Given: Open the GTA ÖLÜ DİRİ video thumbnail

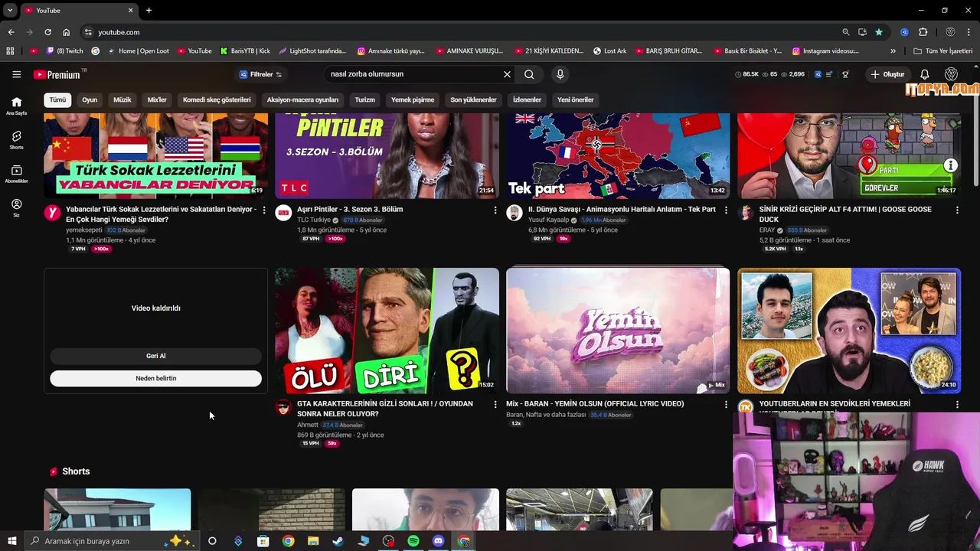Looking at the screenshot, I should coord(387,331).
